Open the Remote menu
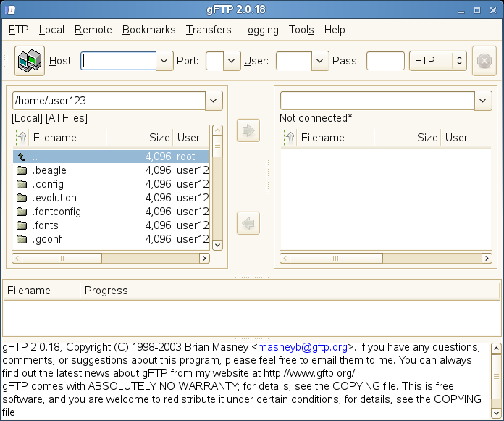 [x=93, y=30]
